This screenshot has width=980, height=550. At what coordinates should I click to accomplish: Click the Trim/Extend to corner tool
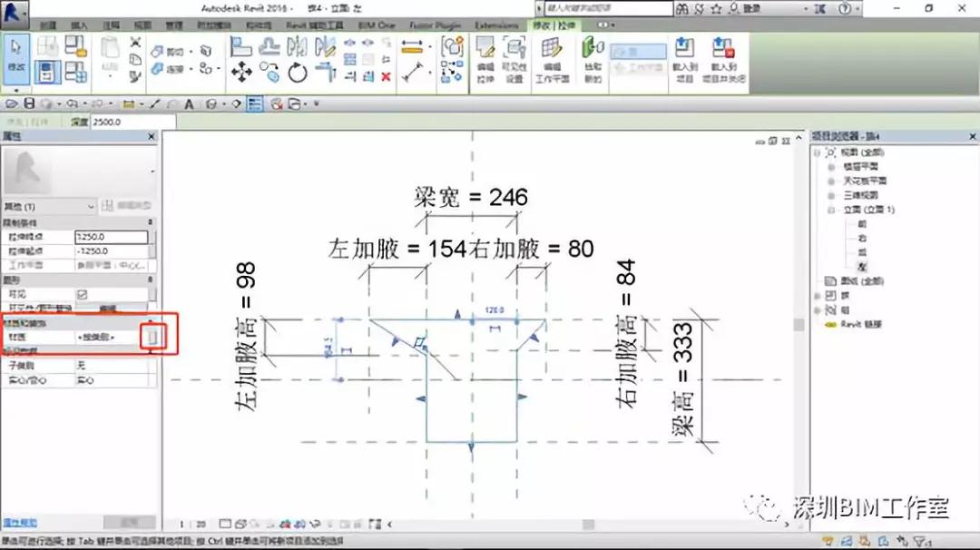[x=325, y=73]
